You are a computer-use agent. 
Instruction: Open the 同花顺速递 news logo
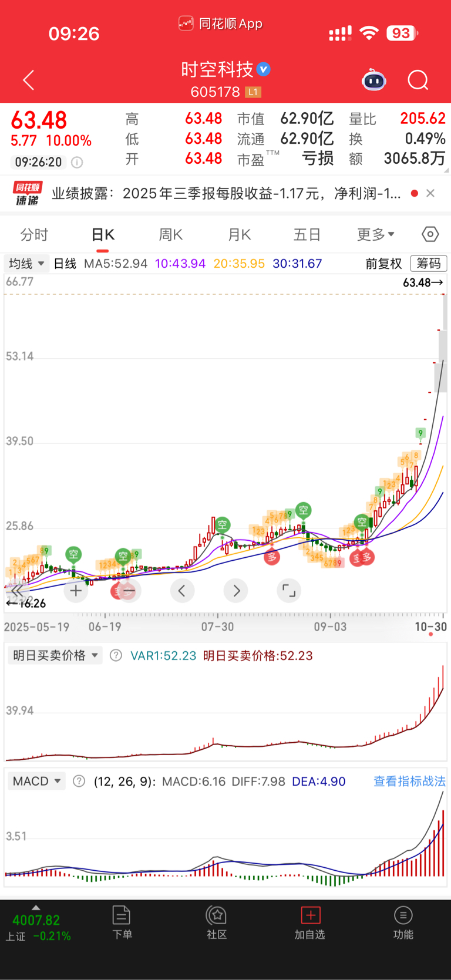(x=28, y=193)
